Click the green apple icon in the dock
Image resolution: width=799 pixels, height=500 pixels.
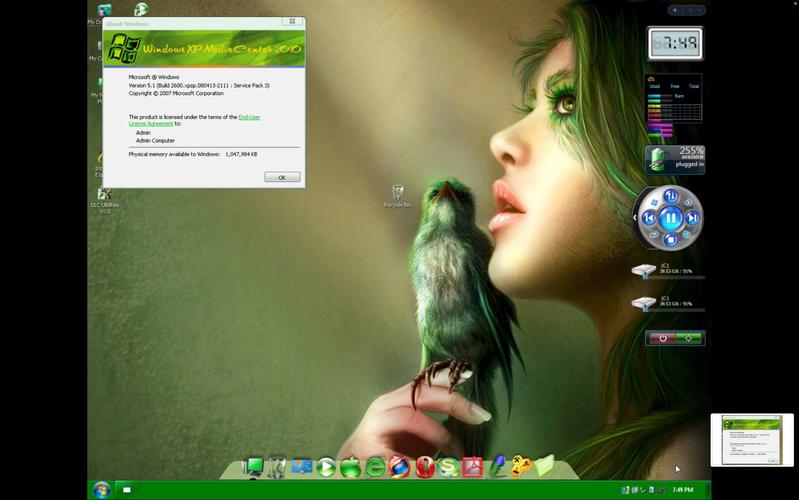pos(351,467)
